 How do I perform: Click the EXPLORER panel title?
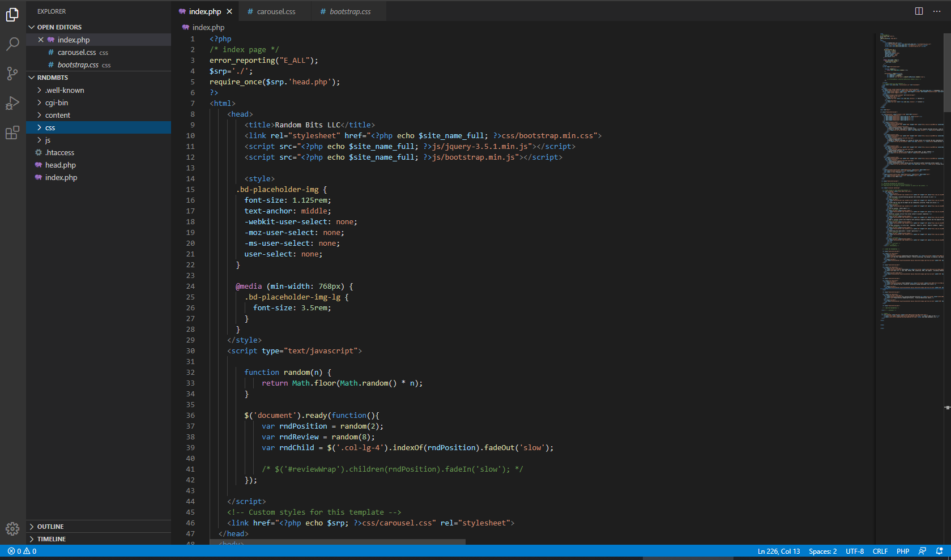[52, 11]
